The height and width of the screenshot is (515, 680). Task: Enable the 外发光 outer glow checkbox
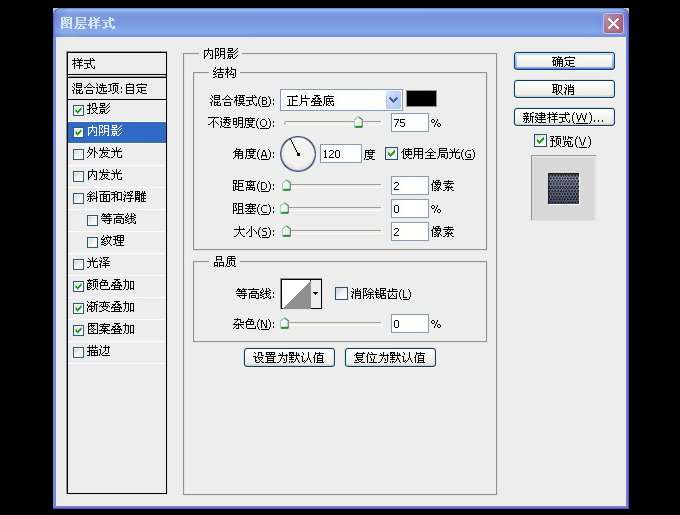pyautogui.click(x=79, y=154)
